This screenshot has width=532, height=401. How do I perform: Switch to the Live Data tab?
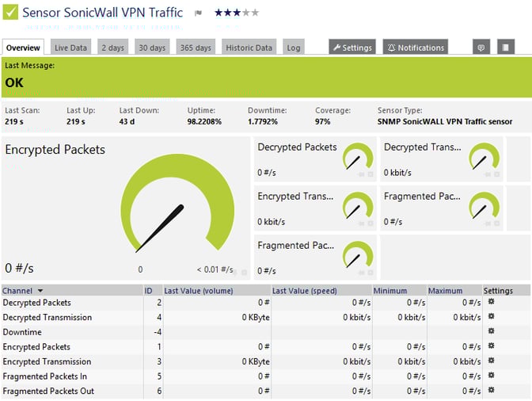coord(70,48)
